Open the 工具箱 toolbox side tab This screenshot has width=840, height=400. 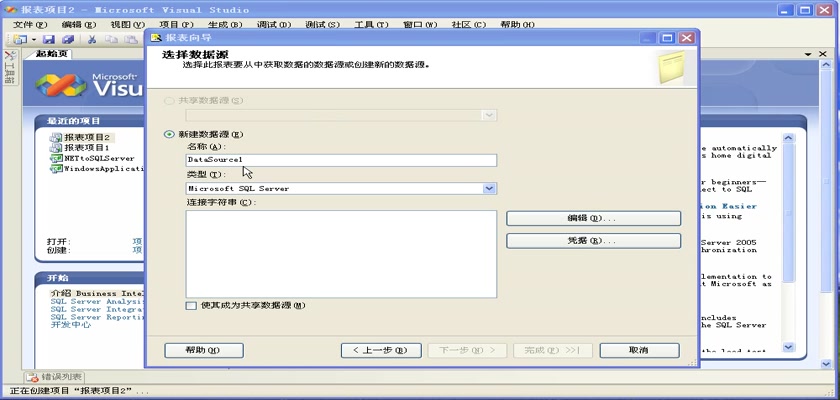click(x=9, y=67)
